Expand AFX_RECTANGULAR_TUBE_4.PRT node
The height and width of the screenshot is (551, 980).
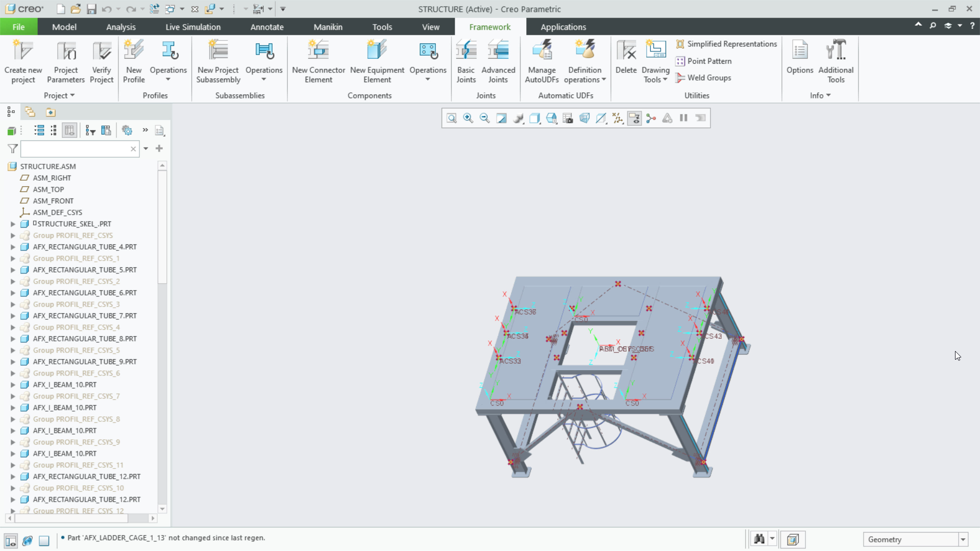pyautogui.click(x=13, y=247)
